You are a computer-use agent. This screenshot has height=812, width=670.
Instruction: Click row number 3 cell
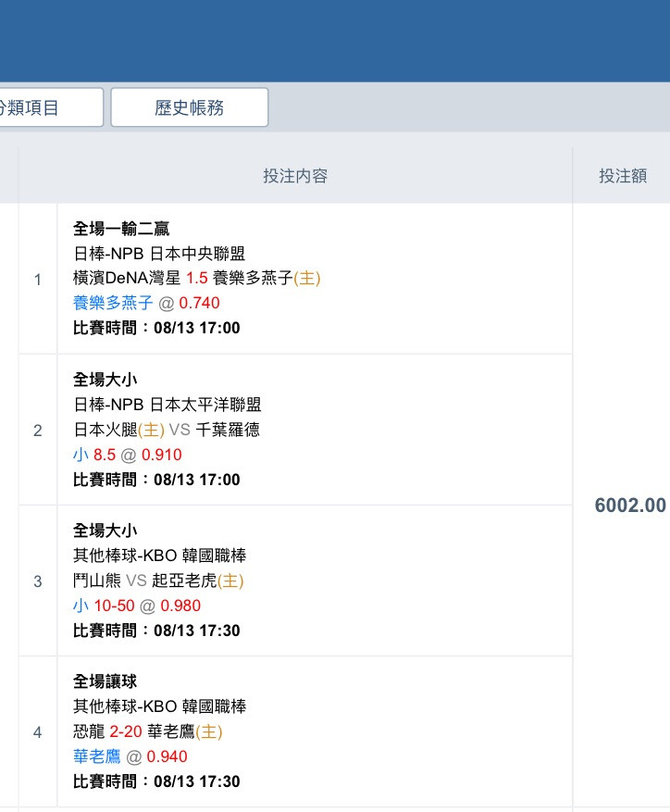pyautogui.click(x=38, y=581)
